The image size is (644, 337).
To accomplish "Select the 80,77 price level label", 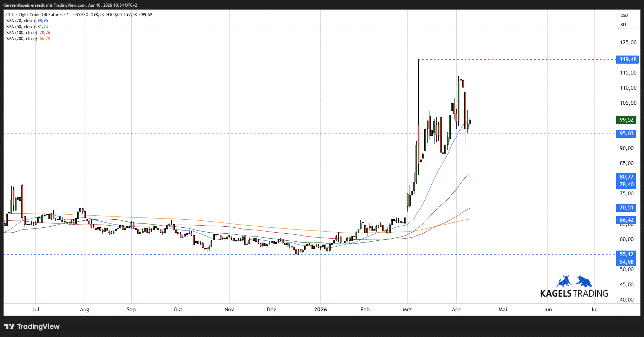I will [626, 177].
